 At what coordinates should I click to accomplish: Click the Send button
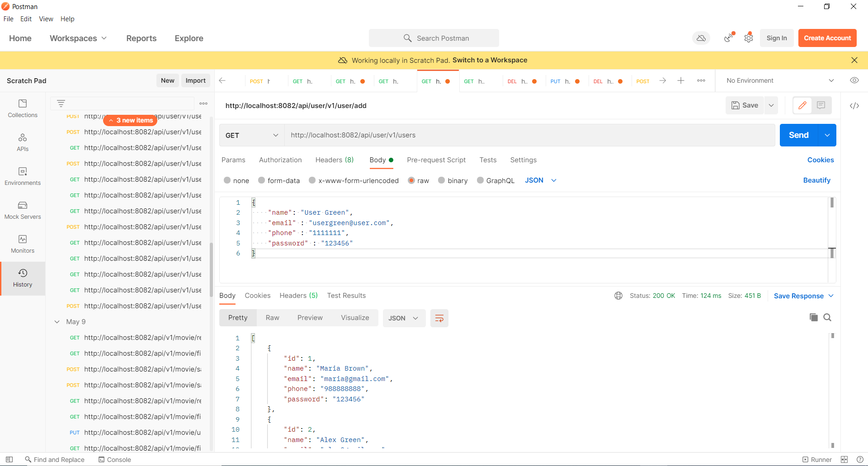pyautogui.click(x=799, y=135)
